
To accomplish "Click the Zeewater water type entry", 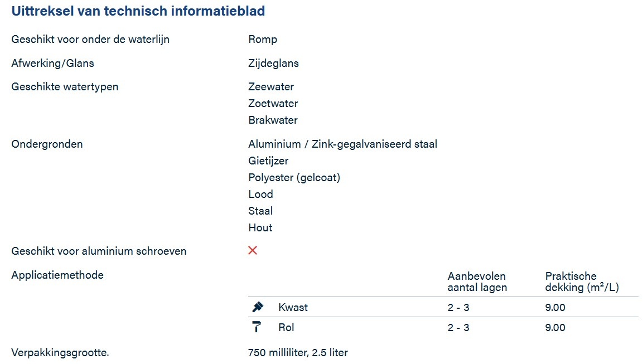I will 271,87.
